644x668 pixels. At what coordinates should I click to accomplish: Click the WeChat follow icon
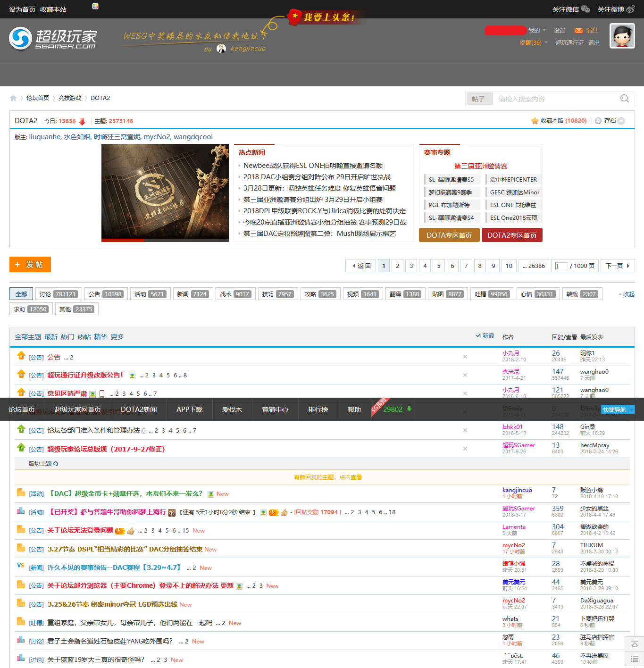pyautogui.click(x=585, y=9)
